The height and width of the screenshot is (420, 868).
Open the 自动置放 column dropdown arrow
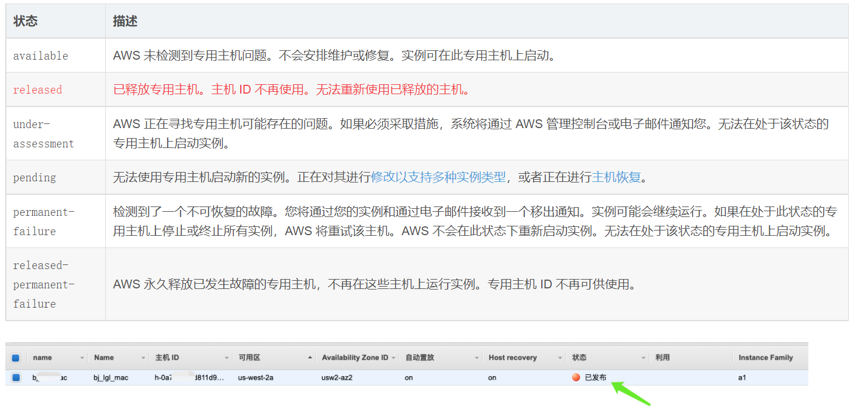click(x=478, y=358)
